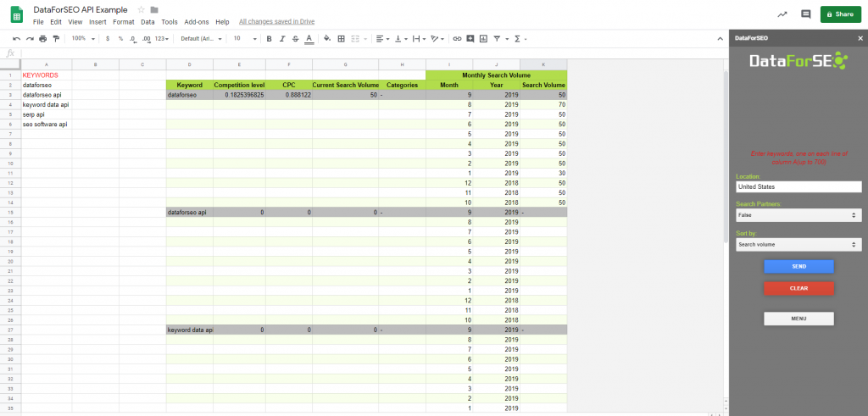Select the paint format roller icon
This screenshot has height=416, width=868.
point(56,39)
